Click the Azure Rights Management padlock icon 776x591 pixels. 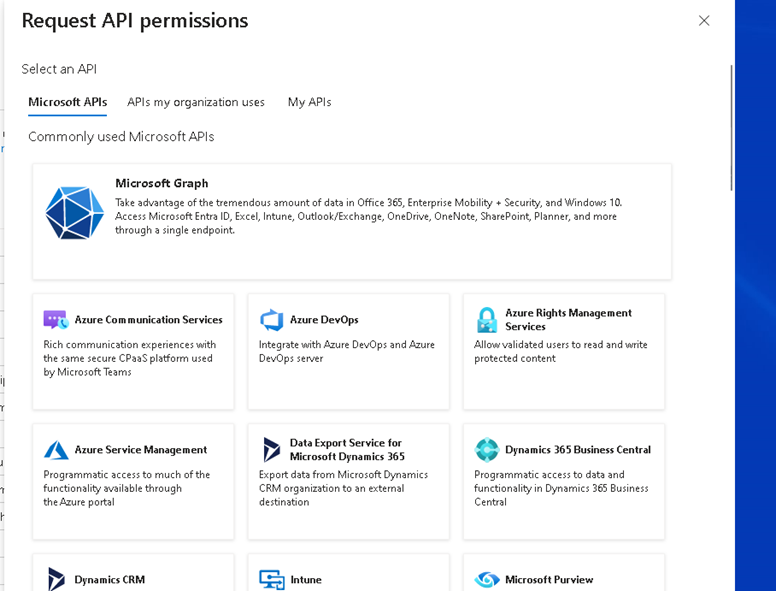pyautogui.click(x=487, y=320)
